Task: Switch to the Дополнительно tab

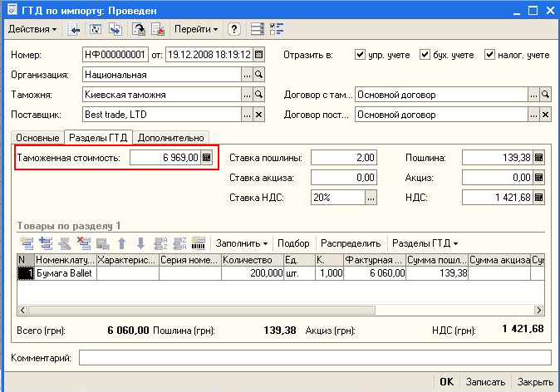Action: (170, 137)
